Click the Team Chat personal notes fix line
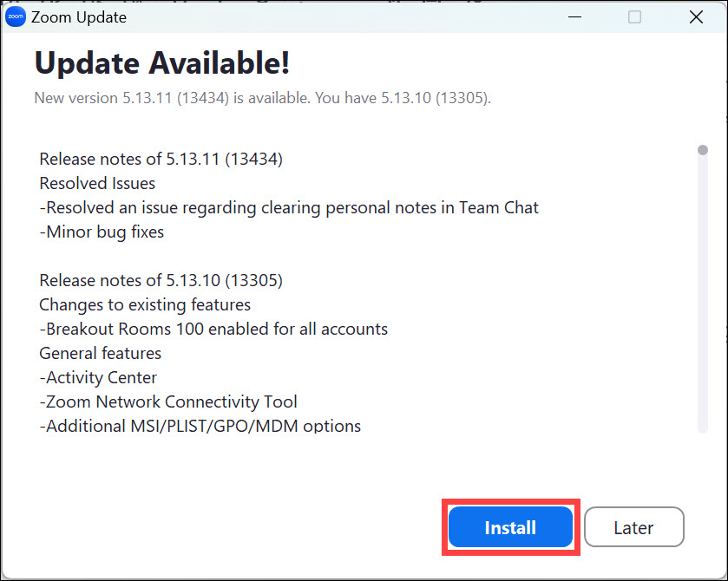Image resolution: width=728 pixels, height=581 pixels. [x=289, y=207]
